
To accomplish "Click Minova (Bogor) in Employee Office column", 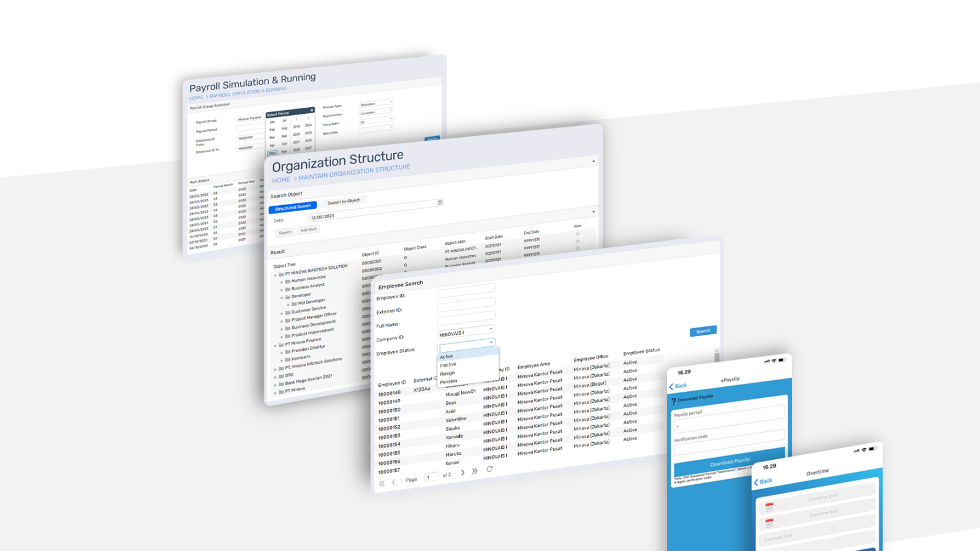I will point(590,384).
